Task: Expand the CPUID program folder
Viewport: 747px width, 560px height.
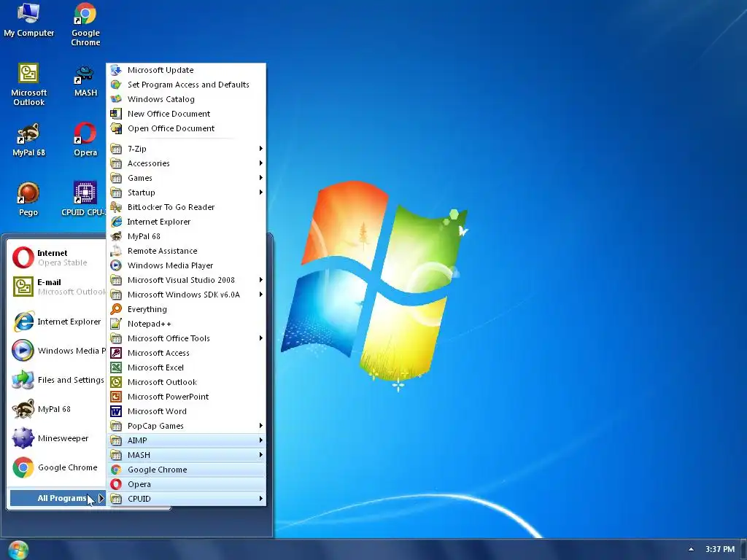Action: [x=186, y=499]
